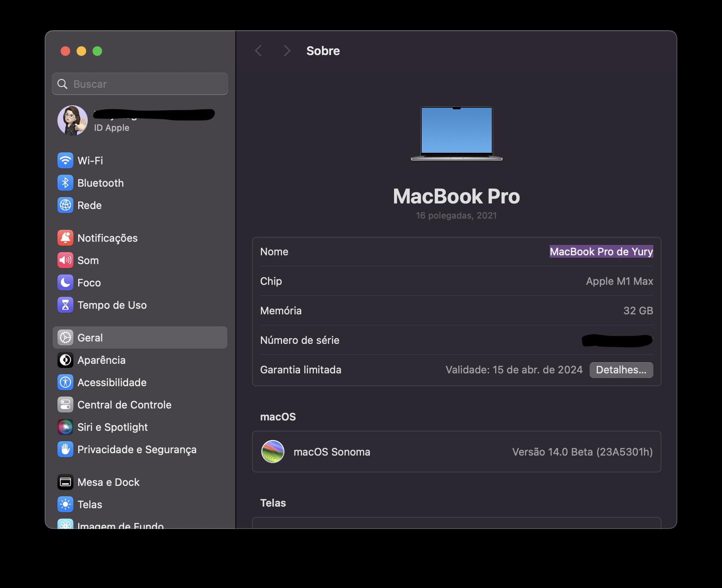Open warranty Detalhes... button
Viewport: 722px width, 588px height.
[x=621, y=370]
